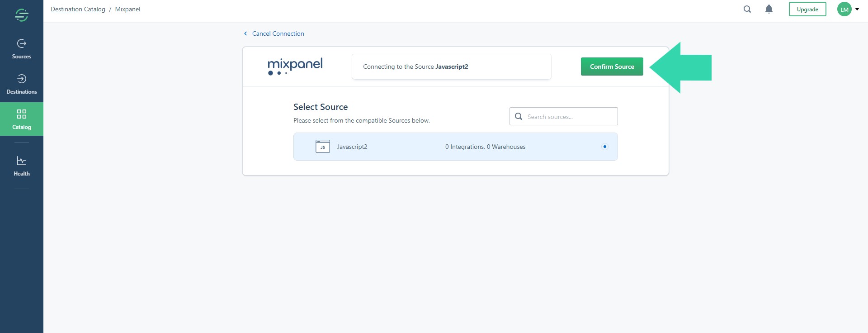
Task: Click the Upgrade button
Action: 807,9
